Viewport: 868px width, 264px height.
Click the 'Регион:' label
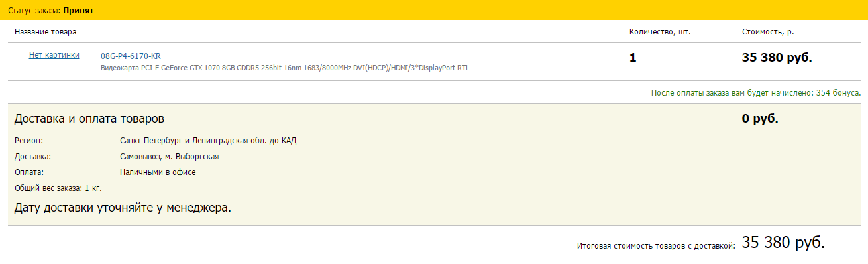28,141
